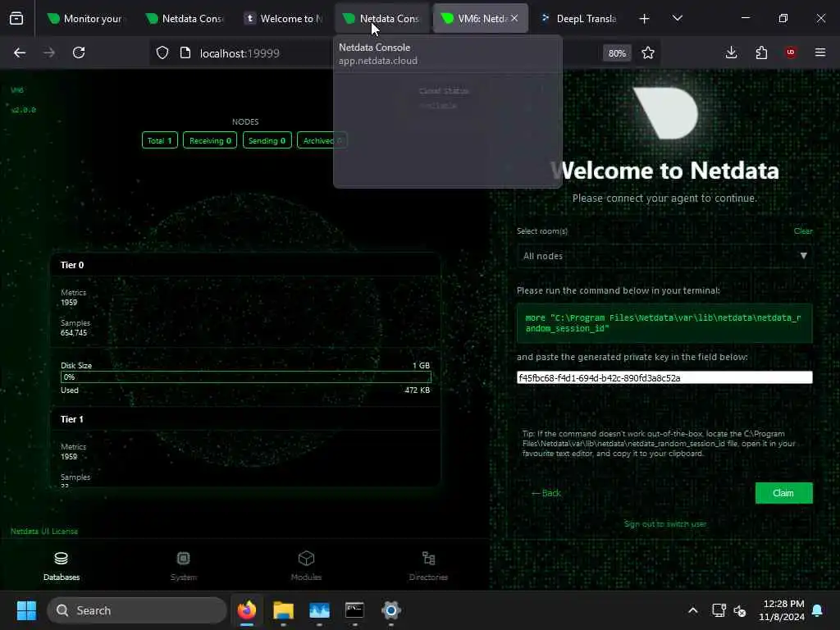
Task: Open the Windows Start menu
Action: (26, 610)
